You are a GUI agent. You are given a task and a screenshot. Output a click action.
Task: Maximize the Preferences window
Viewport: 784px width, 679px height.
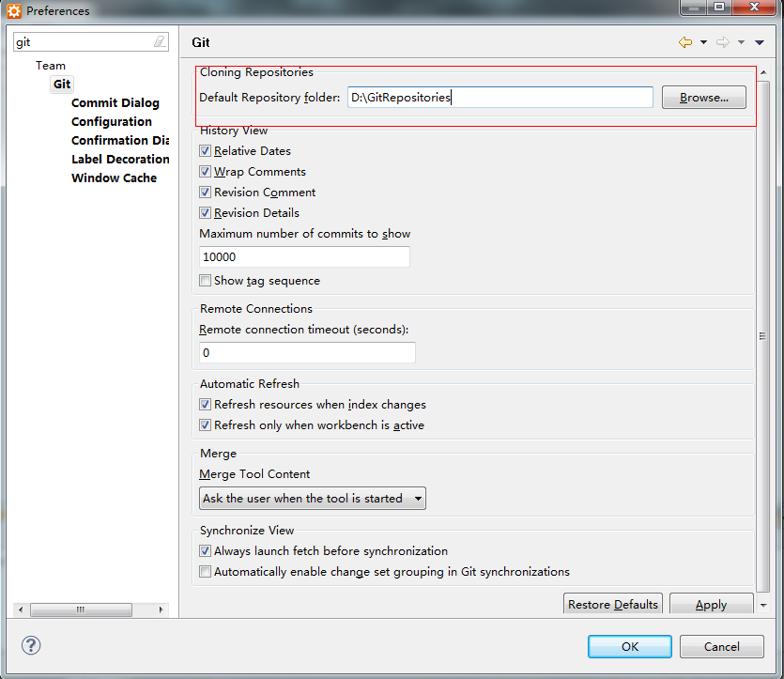tap(719, 7)
